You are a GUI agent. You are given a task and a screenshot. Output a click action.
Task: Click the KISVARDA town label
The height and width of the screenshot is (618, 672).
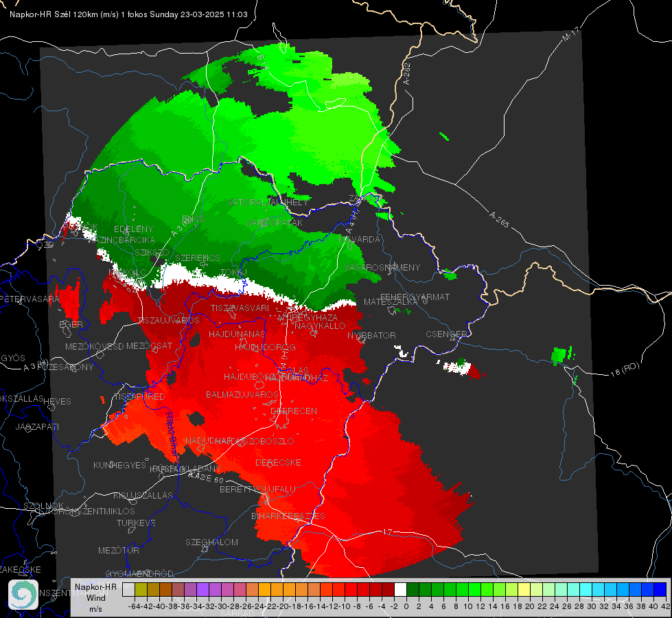coord(360,240)
